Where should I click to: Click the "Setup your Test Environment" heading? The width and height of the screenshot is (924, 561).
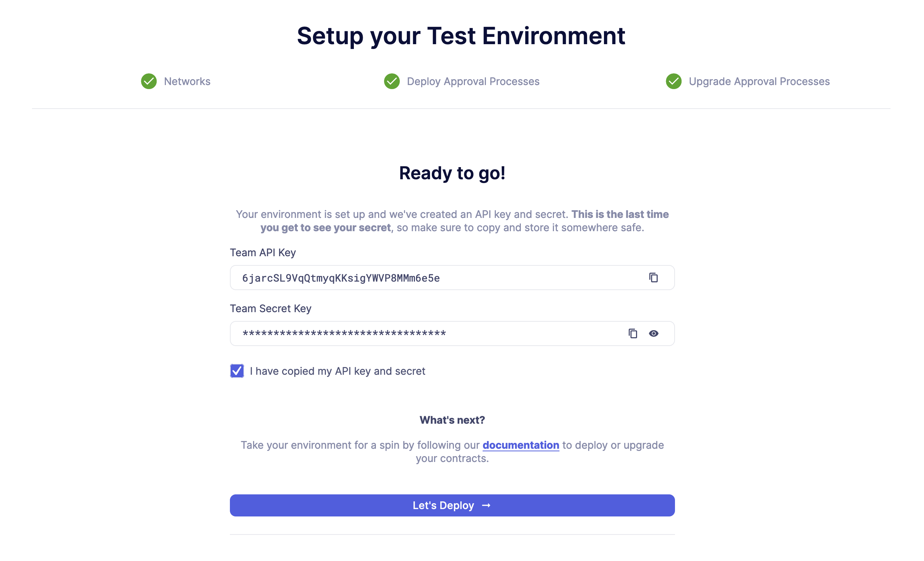click(x=461, y=36)
